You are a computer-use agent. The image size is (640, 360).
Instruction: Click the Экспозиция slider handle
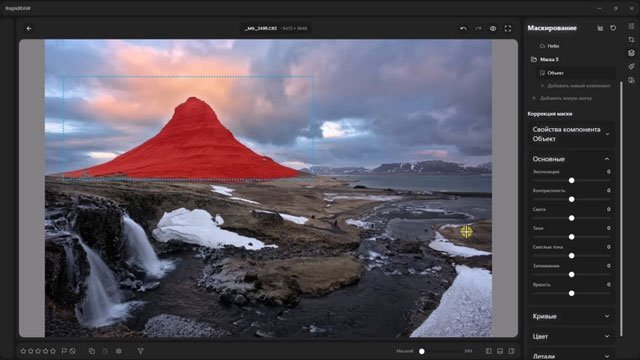571,180
